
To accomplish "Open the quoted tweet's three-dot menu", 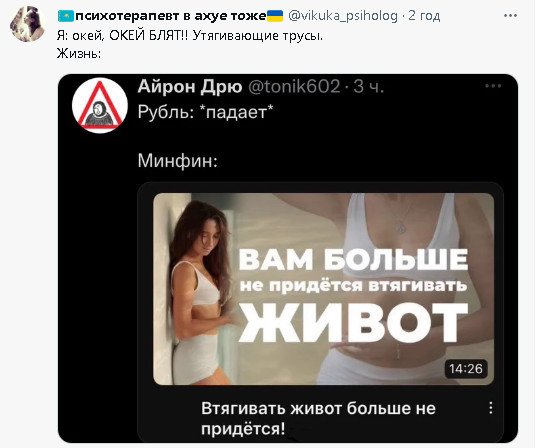I will tap(493, 86).
